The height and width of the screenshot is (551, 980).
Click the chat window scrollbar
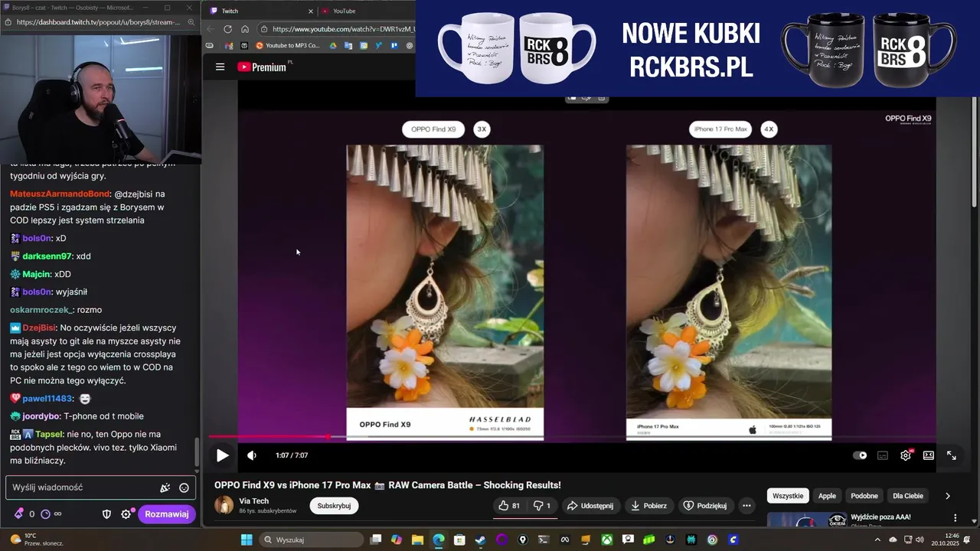pos(198,452)
